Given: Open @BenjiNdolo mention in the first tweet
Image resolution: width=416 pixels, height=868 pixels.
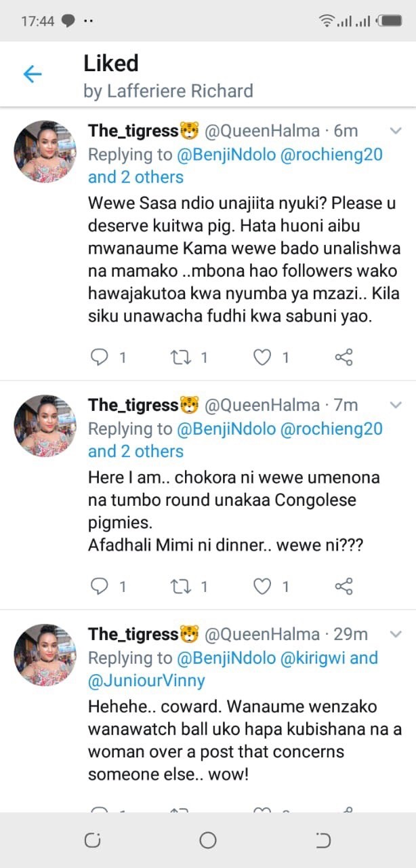Looking at the screenshot, I should click(226, 154).
